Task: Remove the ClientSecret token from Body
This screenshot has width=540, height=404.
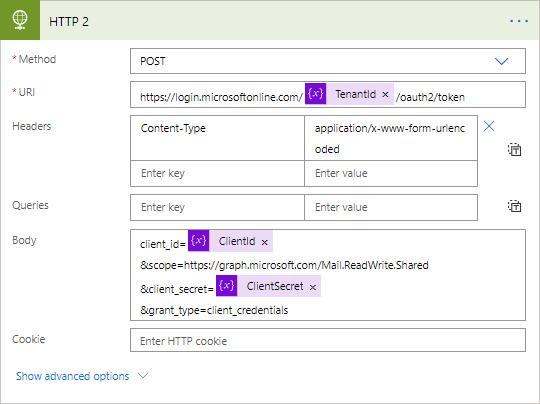Action: pos(313,287)
